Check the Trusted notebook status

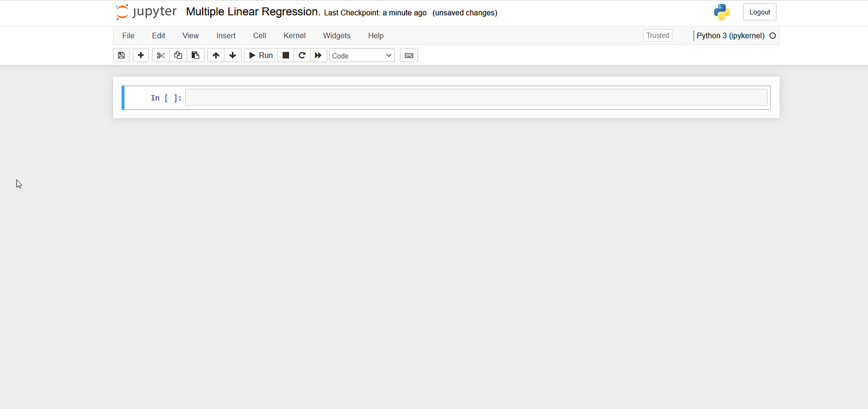click(657, 35)
